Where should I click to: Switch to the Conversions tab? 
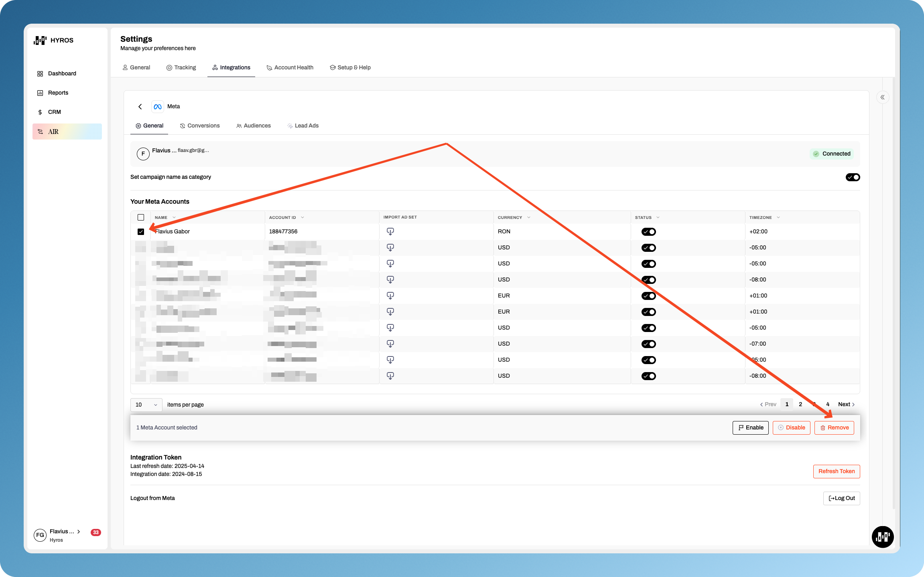200,126
